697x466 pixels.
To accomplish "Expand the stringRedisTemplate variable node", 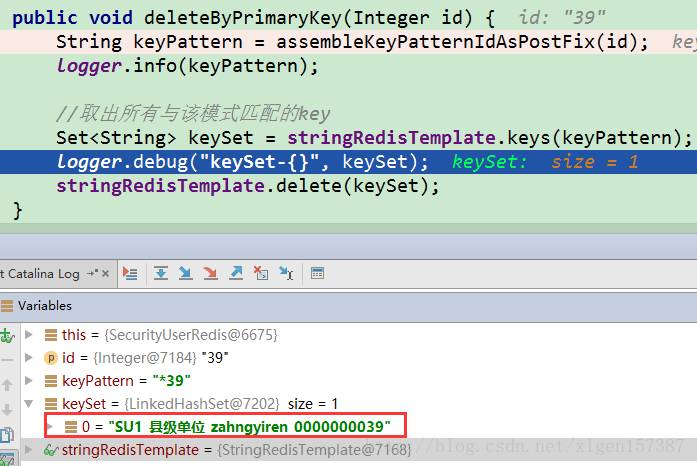I will tap(29, 450).
